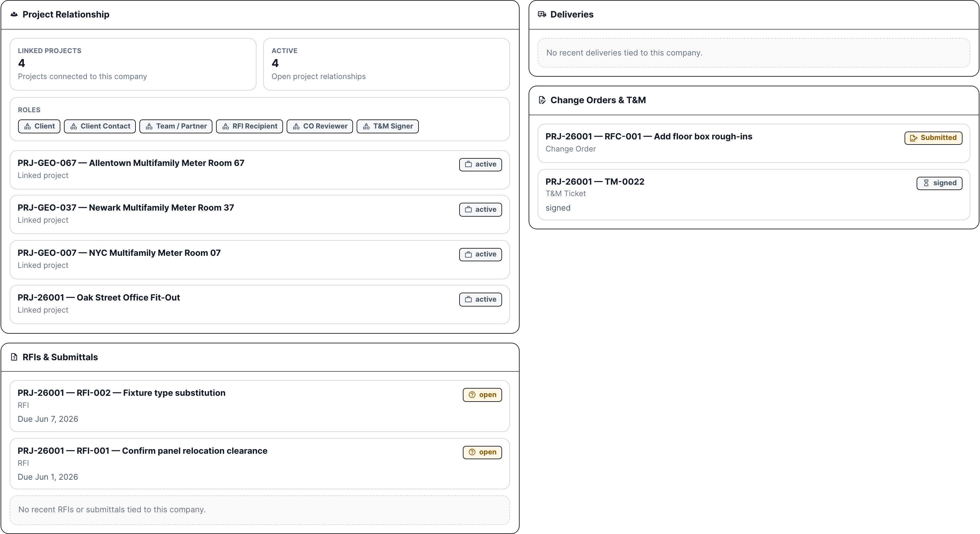Click the icon inside the Client role badge
Viewport: 980px width, 534px height.
[28, 127]
